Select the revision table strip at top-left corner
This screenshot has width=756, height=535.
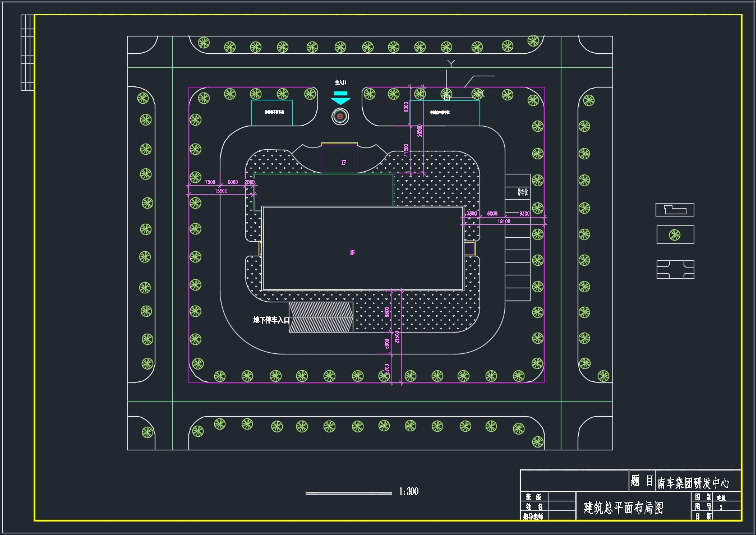[27, 52]
